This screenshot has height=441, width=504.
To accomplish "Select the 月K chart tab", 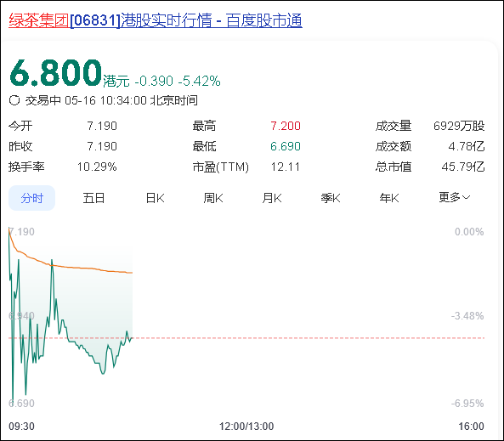I will (272, 198).
